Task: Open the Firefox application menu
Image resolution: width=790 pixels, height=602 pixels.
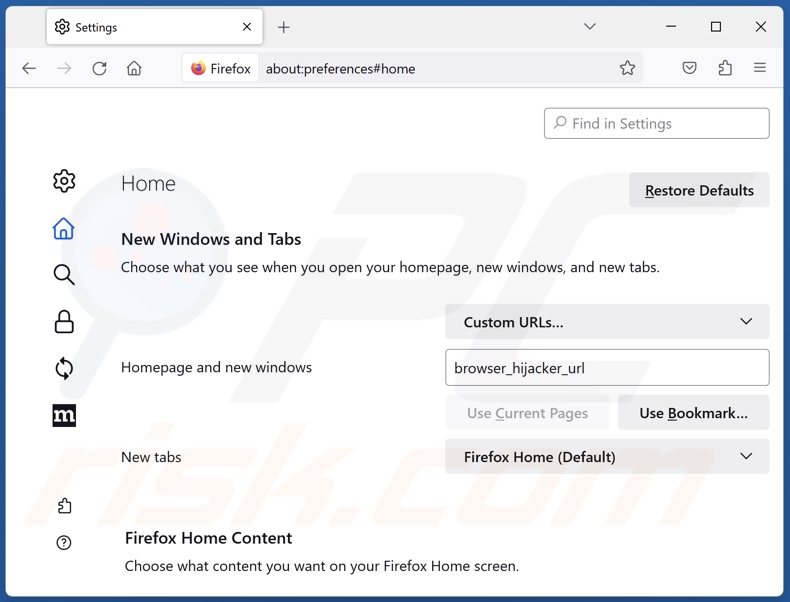Action: [x=760, y=68]
